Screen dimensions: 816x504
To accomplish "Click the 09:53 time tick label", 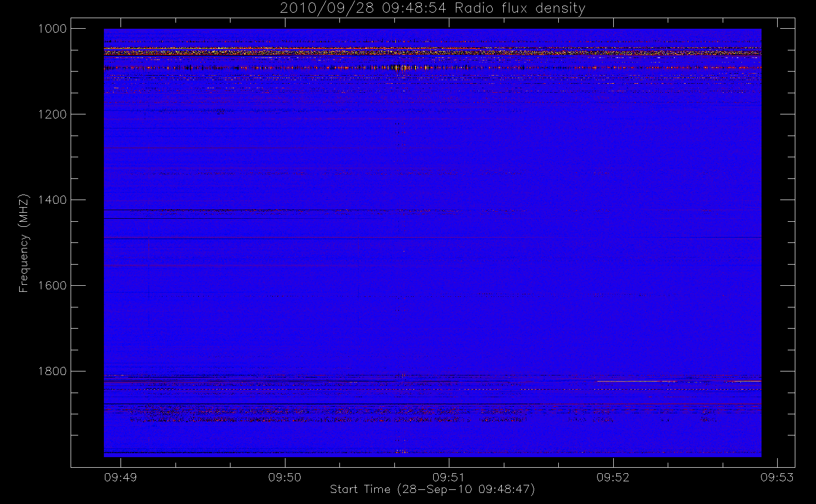I will click(x=777, y=477).
